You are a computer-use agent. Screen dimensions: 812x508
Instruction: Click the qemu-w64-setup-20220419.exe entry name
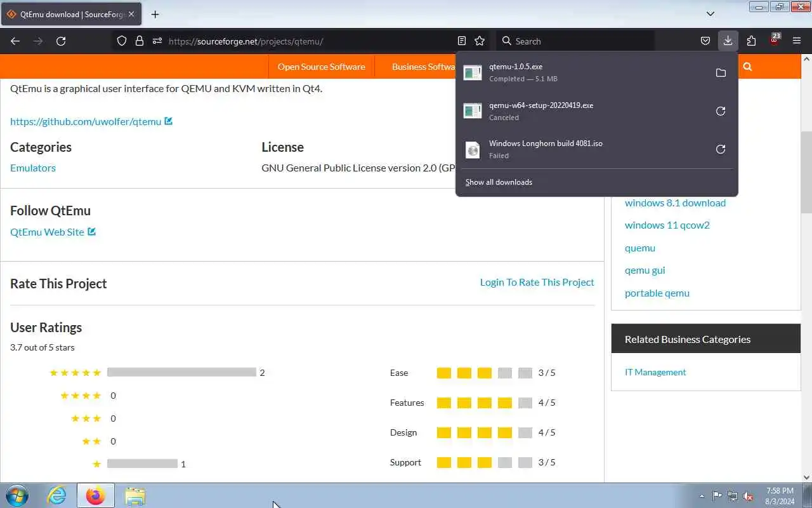(x=541, y=105)
